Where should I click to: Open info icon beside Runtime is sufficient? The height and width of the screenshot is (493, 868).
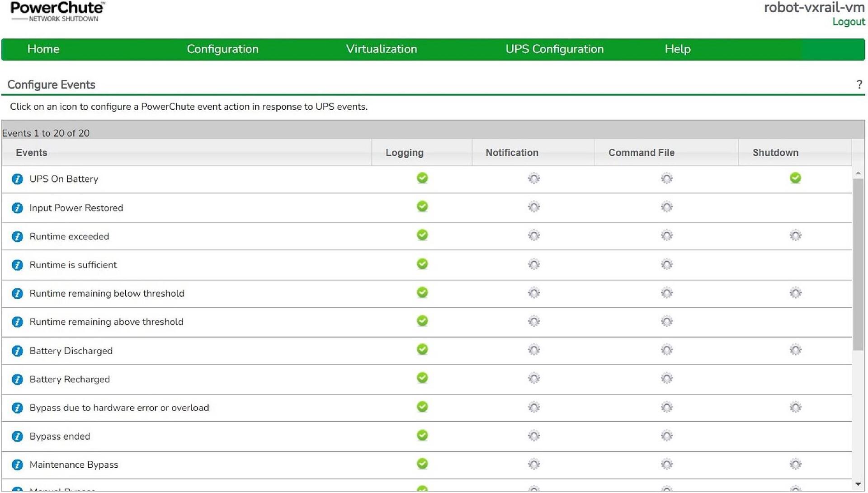(17, 265)
